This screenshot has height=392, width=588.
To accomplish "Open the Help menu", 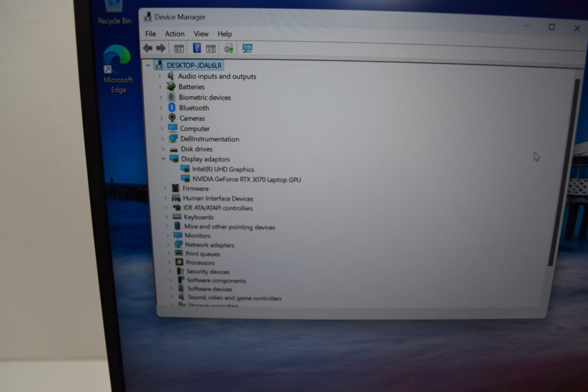I will (x=225, y=34).
